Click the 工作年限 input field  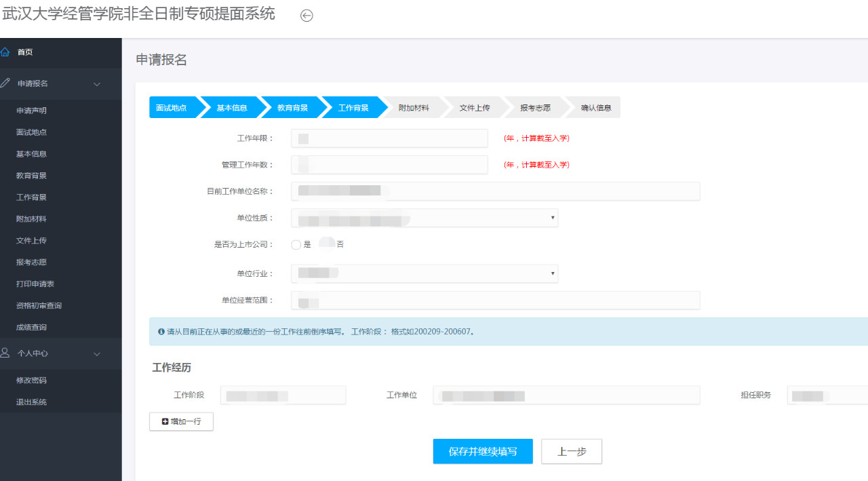[x=389, y=138]
